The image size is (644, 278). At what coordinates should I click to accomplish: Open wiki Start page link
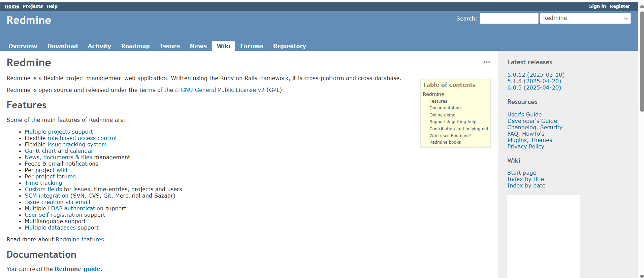click(522, 173)
